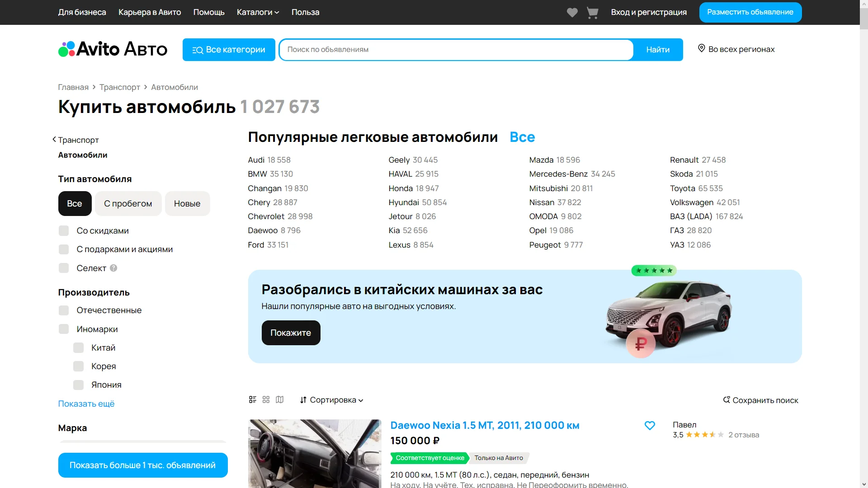Select the Новые car type tab
The height and width of the screenshot is (488, 868).
pyautogui.click(x=187, y=203)
